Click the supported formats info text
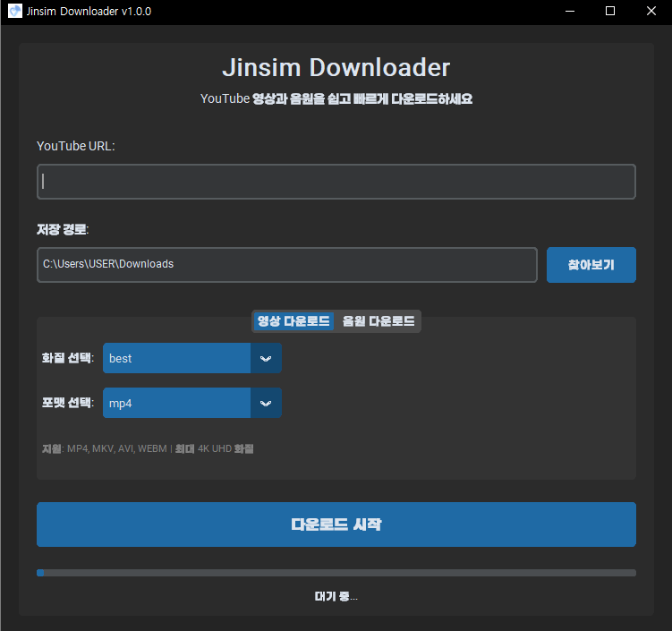672x631 pixels. 148,449
